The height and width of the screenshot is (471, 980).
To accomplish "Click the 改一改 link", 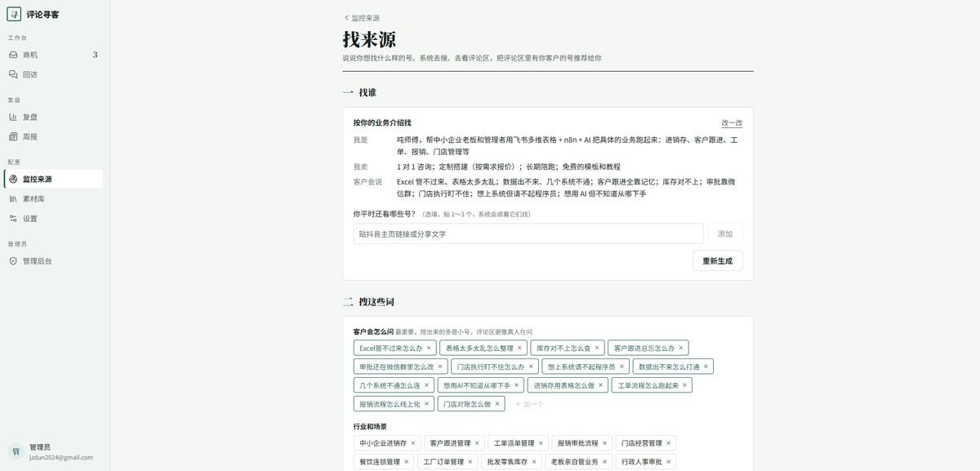I will click(732, 122).
